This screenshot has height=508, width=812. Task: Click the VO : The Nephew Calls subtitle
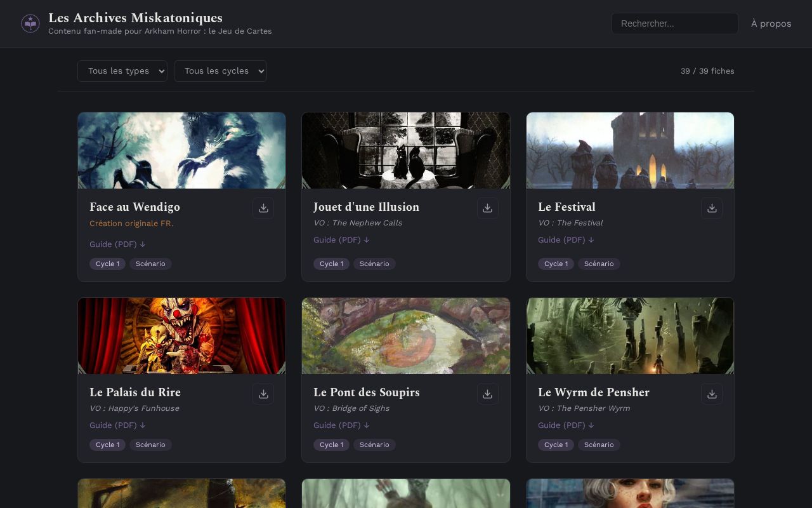(x=358, y=223)
